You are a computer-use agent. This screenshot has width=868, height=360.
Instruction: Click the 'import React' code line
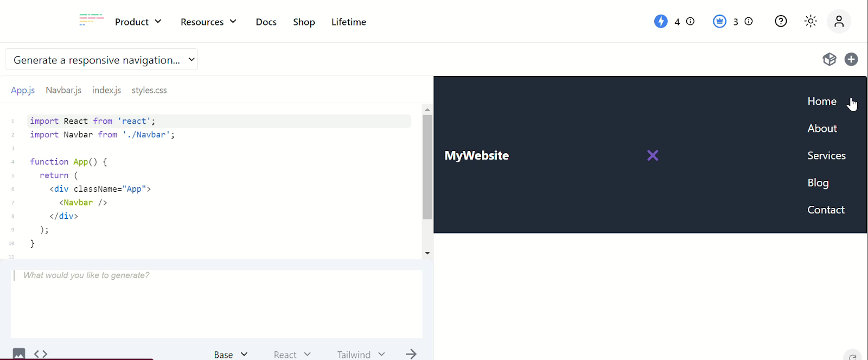tap(219, 121)
